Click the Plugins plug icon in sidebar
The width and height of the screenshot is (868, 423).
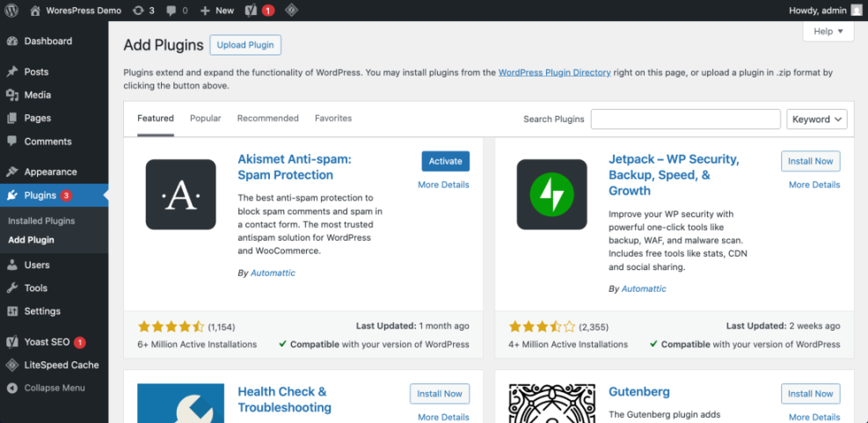point(12,195)
